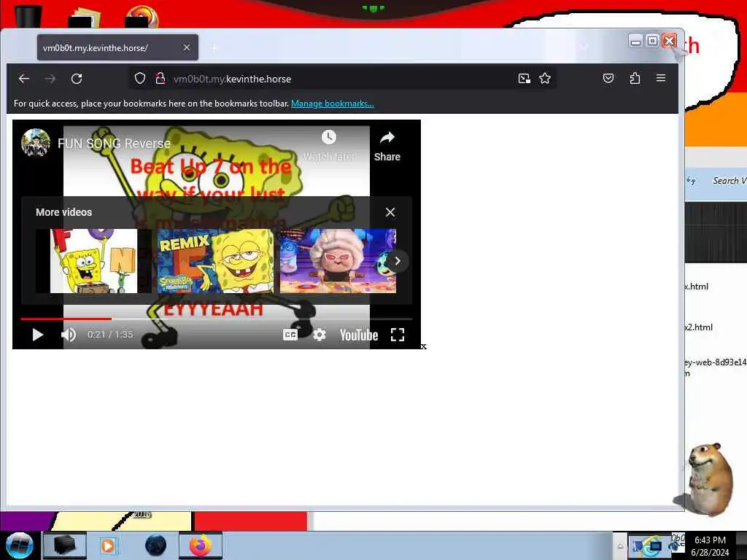The height and width of the screenshot is (560, 747).
Task: Click the small x below the video
Action: (424, 346)
